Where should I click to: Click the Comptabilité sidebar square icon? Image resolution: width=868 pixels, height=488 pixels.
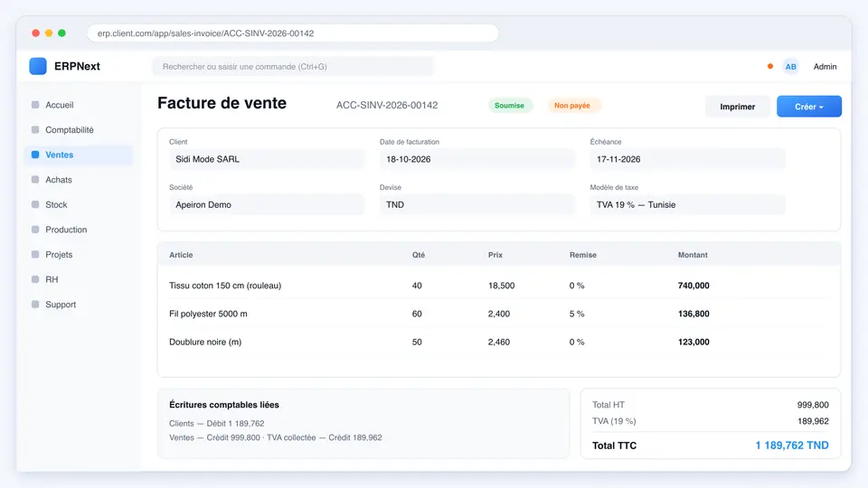(35, 129)
